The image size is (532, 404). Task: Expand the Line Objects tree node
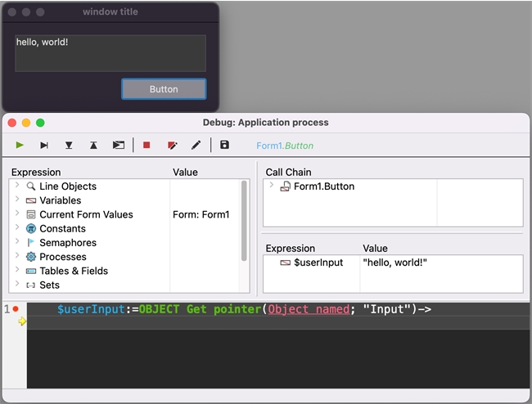click(x=17, y=186)
